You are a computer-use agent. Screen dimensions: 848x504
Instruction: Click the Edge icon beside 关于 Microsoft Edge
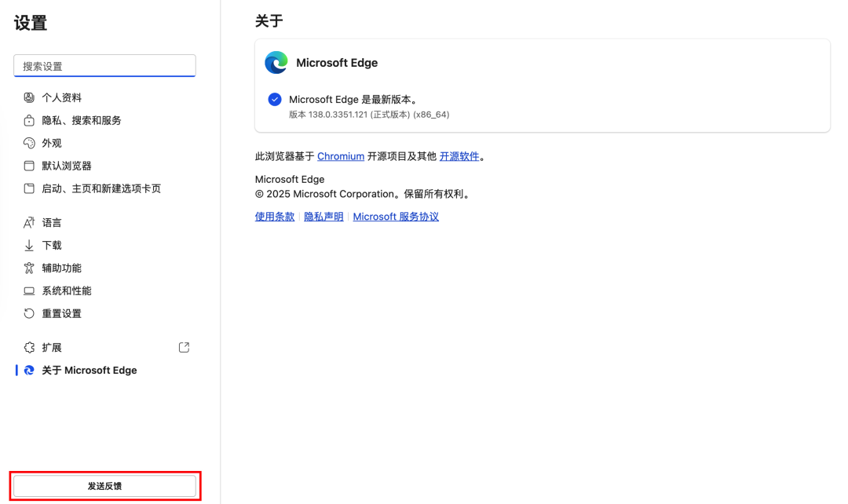(x=29, y=370)
